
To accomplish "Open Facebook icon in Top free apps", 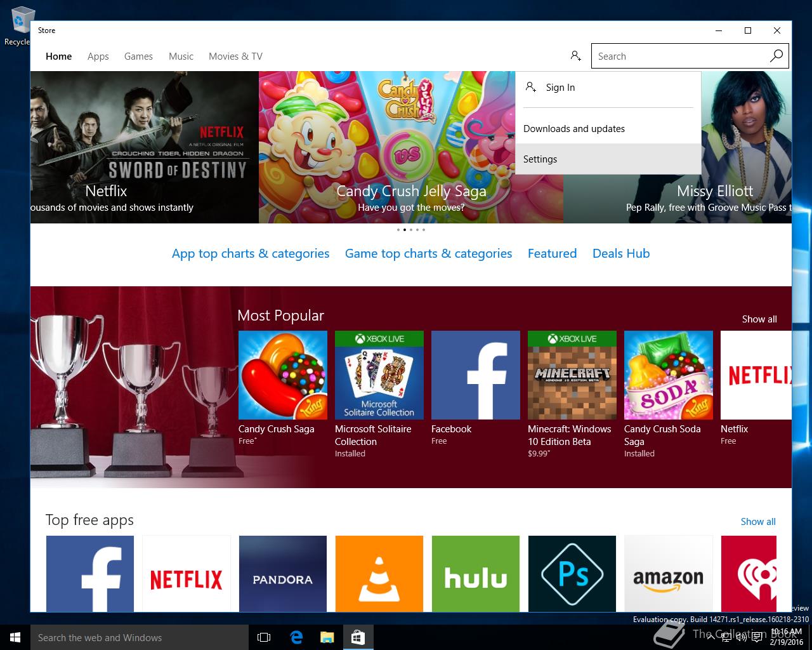I will [x=90, y=574].
